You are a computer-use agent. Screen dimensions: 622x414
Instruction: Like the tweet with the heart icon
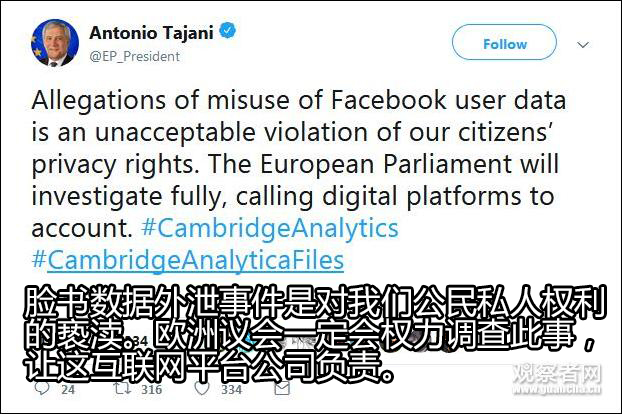(x=200, y=390)
